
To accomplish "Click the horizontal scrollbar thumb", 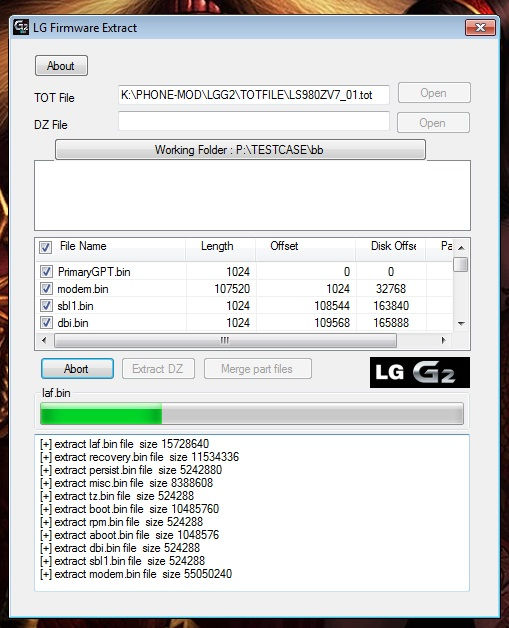I will pos(225,340).
